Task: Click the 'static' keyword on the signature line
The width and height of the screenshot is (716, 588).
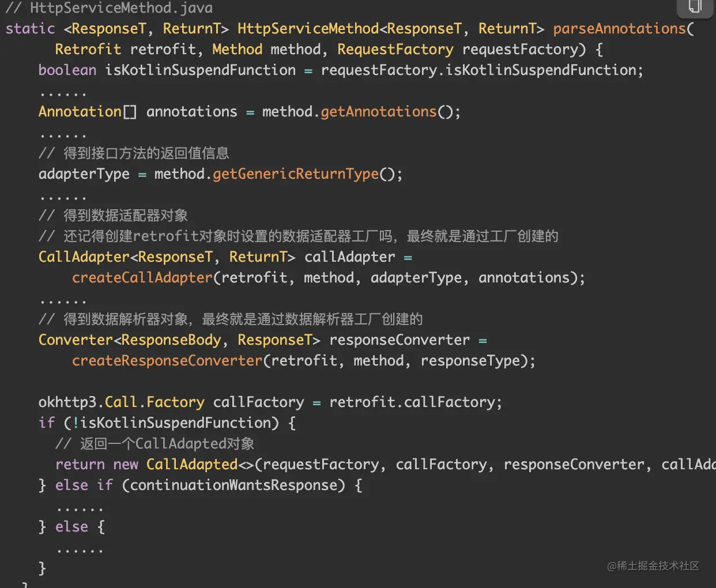Action: point(30,29)
